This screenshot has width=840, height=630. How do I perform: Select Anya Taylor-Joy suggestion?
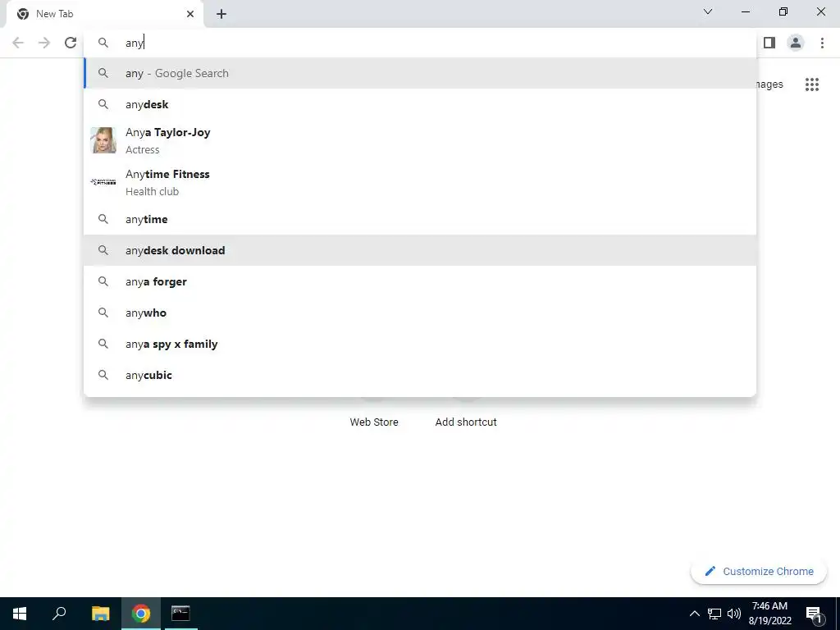point(420,140)
